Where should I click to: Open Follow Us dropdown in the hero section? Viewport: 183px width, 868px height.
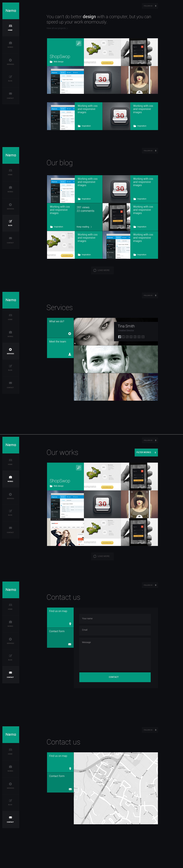(x=150, y=6)
